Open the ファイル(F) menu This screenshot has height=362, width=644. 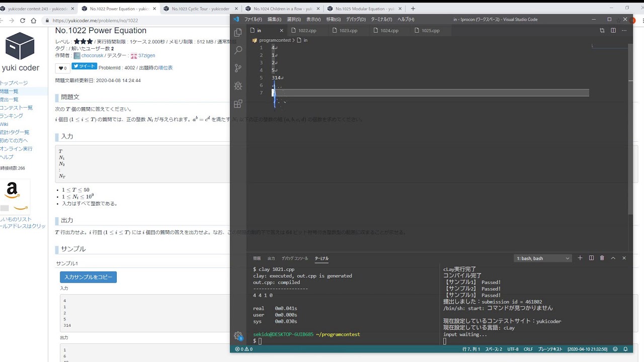[253, 19]
